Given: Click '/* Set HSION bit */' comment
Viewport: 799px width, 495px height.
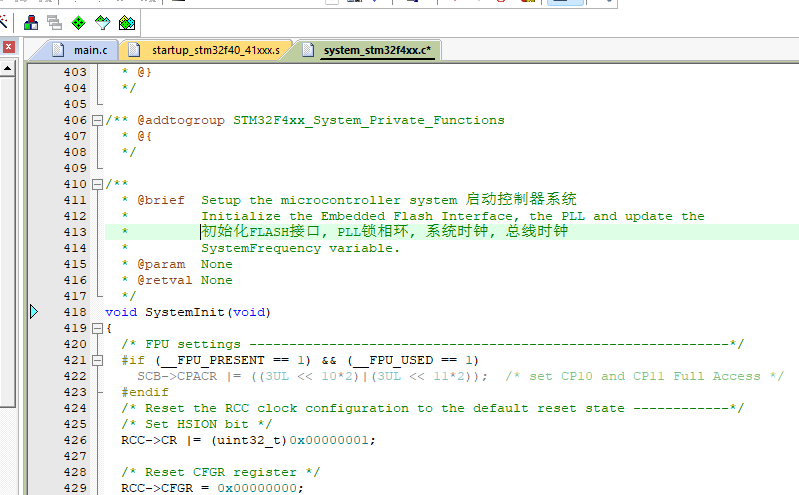Looking at the screenshot, I should pyautogui.click(x=197, y=424).
